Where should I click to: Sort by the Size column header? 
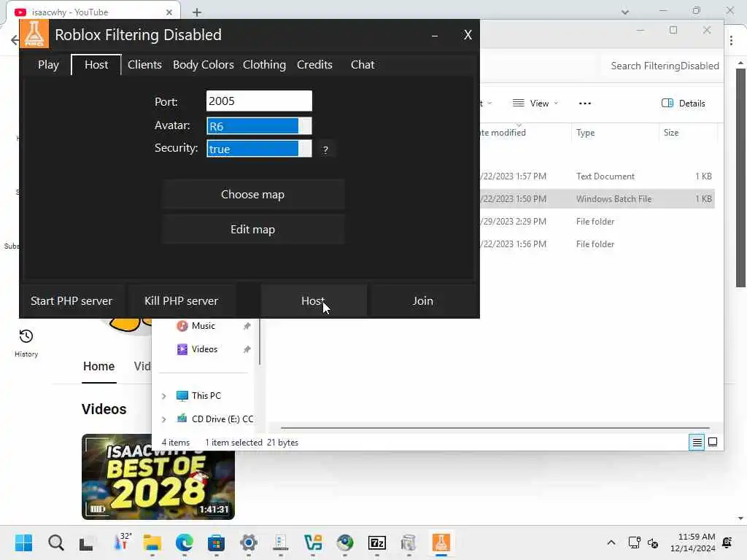tap(688, 133)
